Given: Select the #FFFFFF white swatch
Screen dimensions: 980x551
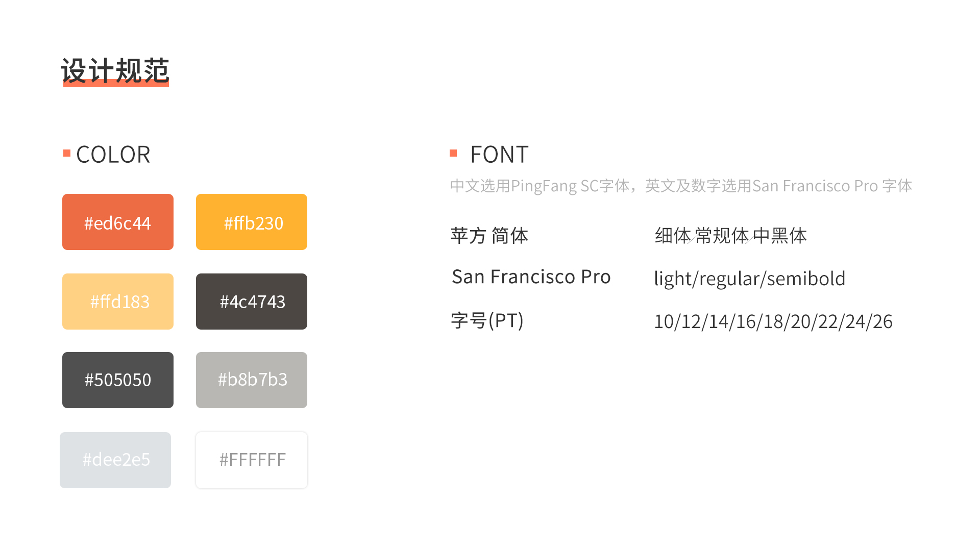Looking at the screenshot, I should pyautogui.click(x=252, y=460).
